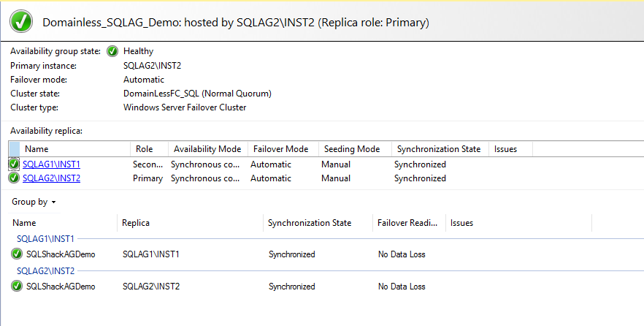This screenshot has height=326, width=644.
Task: Sort replicas by the Role column
Action: point(145,149)
